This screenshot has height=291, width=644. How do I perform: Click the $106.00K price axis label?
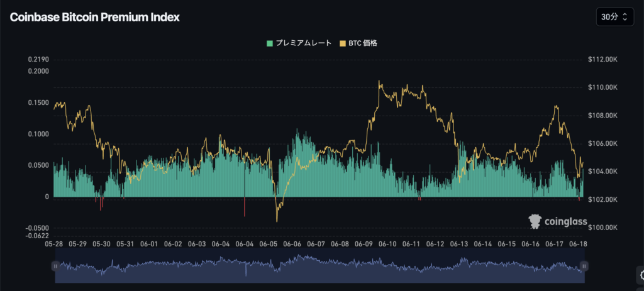tap(602, 144)
